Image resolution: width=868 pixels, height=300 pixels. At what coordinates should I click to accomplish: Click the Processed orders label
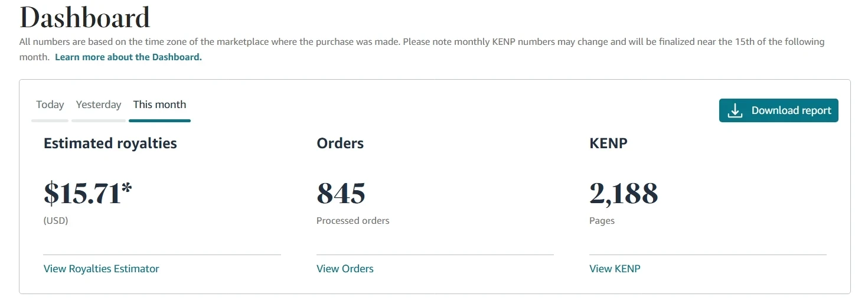(x=353, y=221)
